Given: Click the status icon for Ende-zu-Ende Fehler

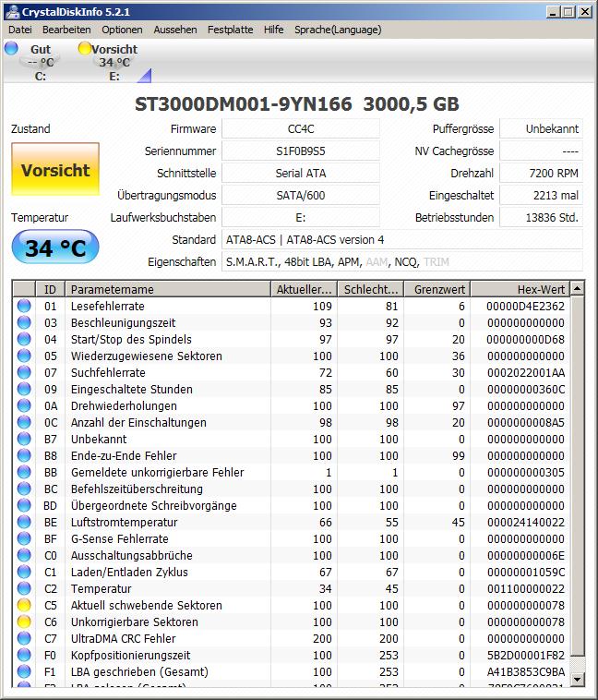Looking at the screenshot, I should click(x=24, y=455).
